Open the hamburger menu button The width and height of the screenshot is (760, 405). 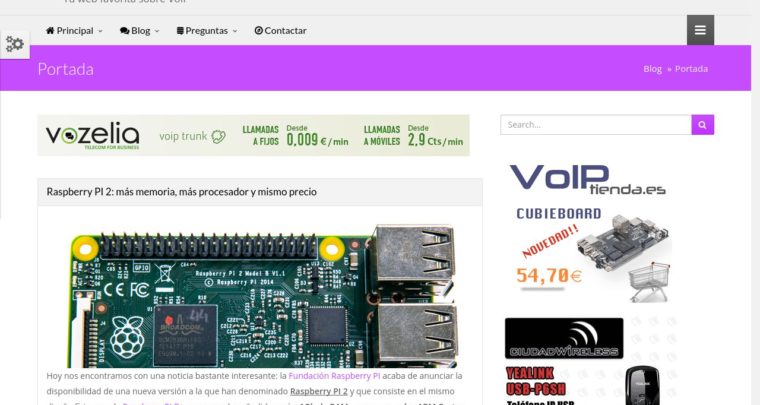[x=700, y=30]
